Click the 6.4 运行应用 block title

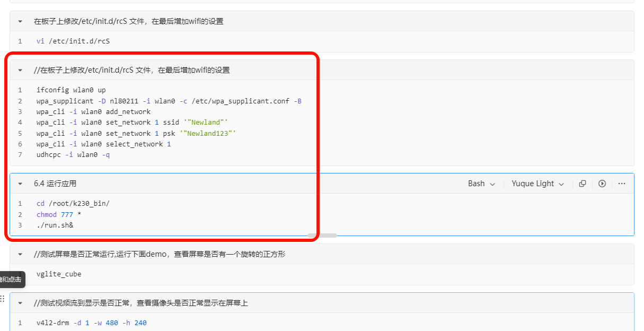coord(55,184)
